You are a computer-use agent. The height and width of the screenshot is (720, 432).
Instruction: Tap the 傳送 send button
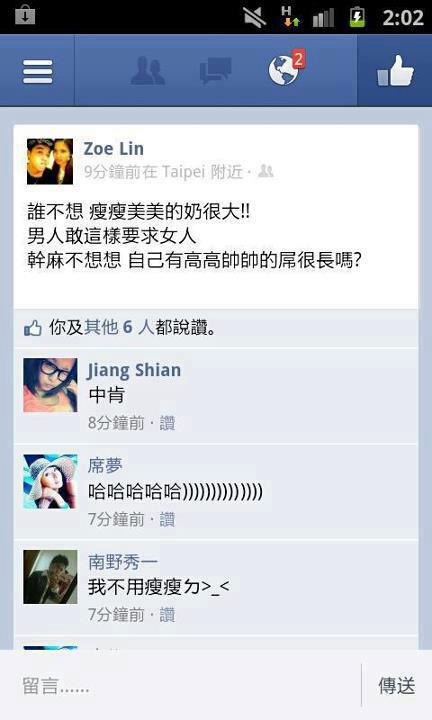tap(397, 686)
